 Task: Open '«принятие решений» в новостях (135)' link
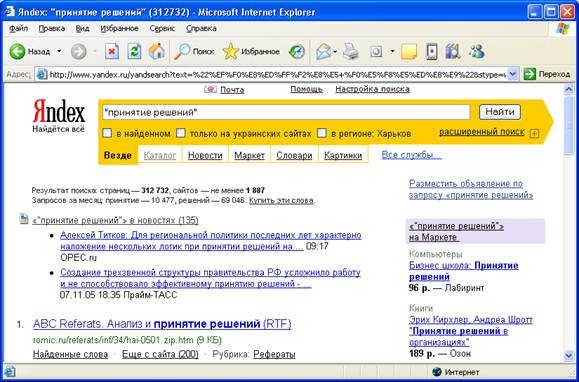115,220
